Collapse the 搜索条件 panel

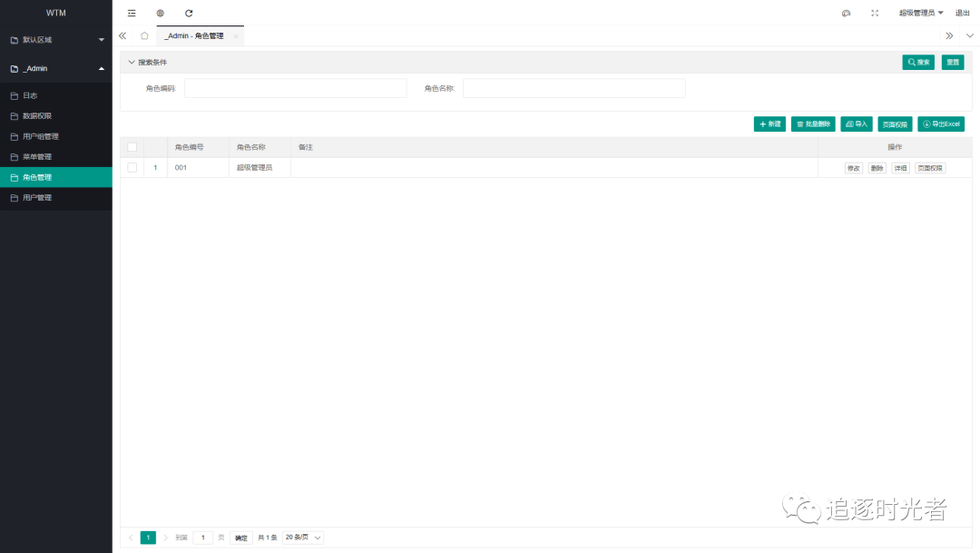tap(148, 63)
